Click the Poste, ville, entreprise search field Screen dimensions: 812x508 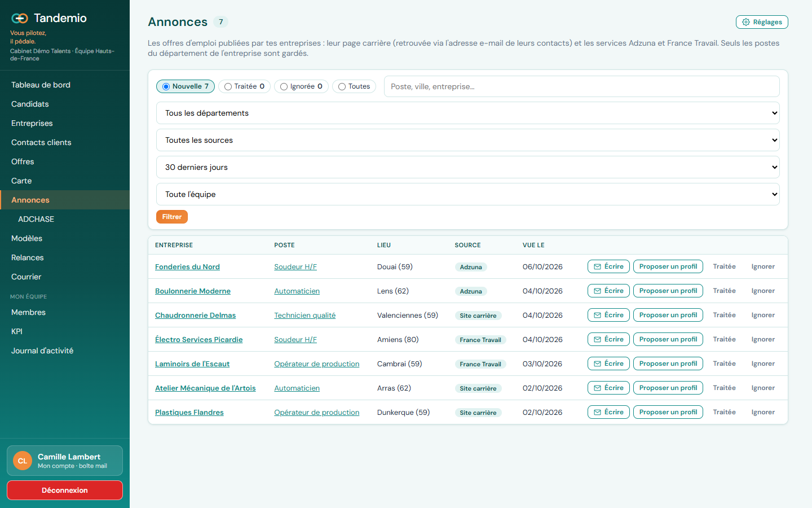pos(582,86)
